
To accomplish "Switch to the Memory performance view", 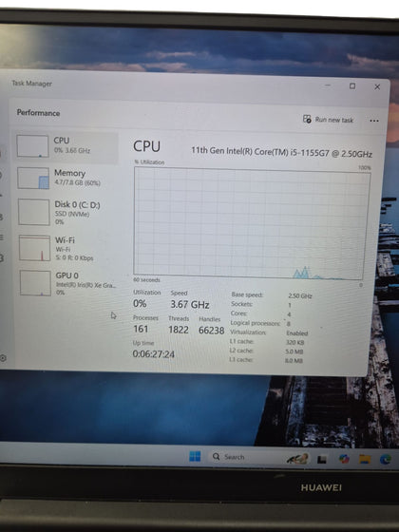I will (x=66, y=178).
